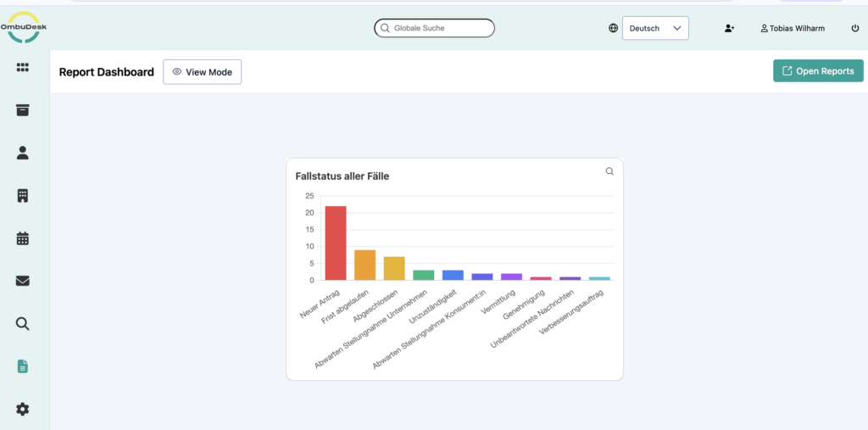Open the settings gear in sidebar
The image size is (868, 430).
click(23, 410)
